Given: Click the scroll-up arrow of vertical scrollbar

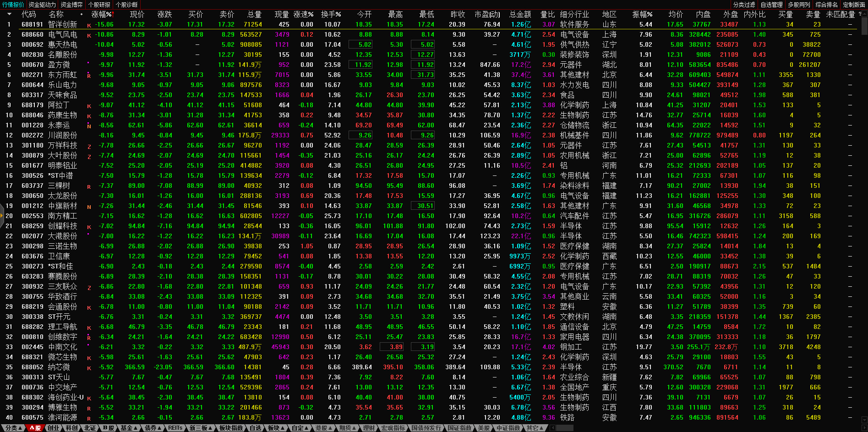Looking at the screenshot, I should point(864,14).
